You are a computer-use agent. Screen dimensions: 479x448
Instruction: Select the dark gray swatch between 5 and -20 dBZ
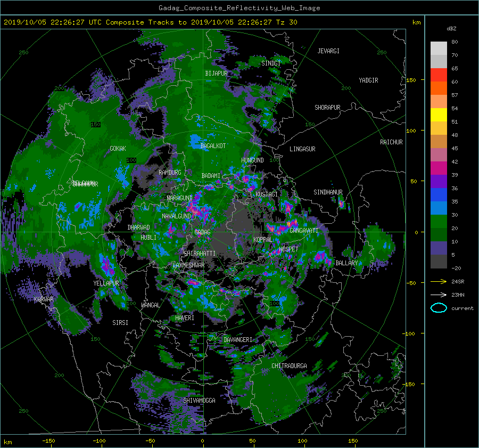tap(439, 262)
